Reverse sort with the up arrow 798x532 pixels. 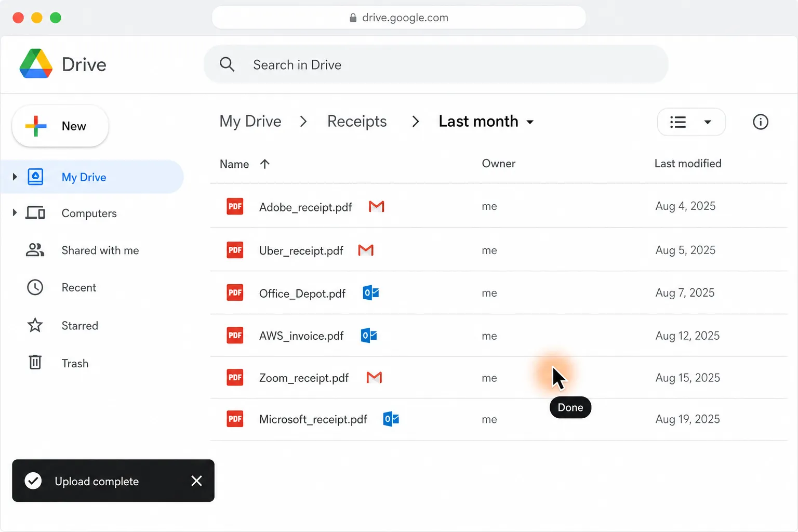(265, 164)
